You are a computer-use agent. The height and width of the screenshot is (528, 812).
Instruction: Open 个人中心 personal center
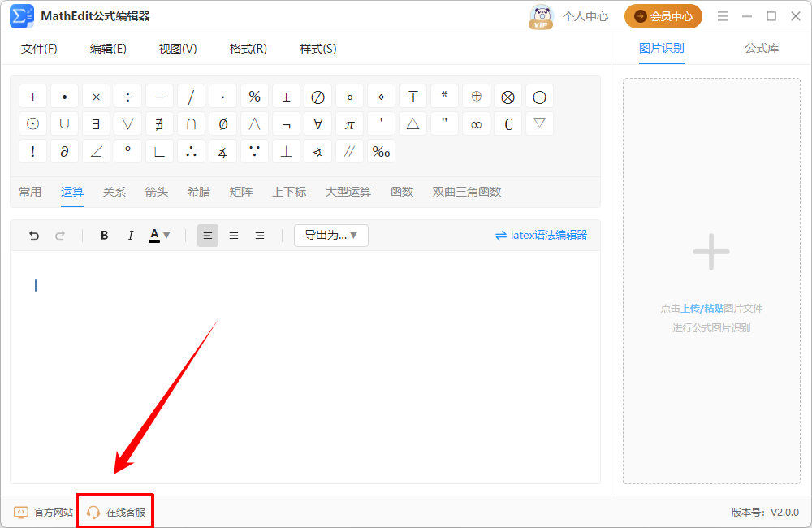585,16
